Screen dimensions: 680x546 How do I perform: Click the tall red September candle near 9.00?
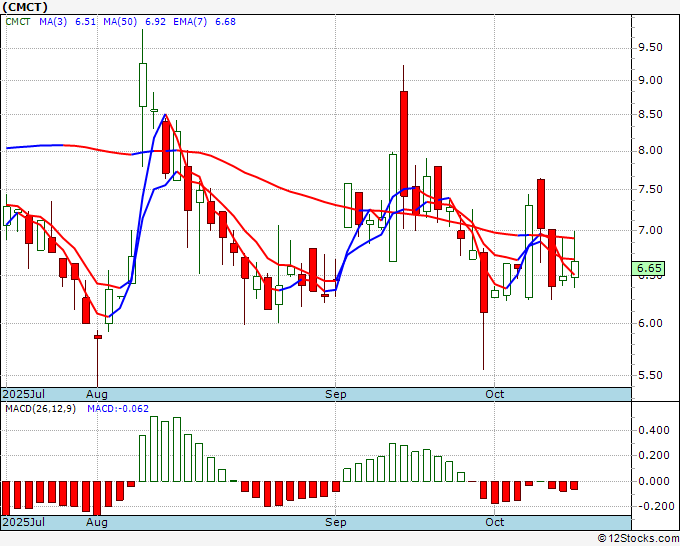click(404, 144)
